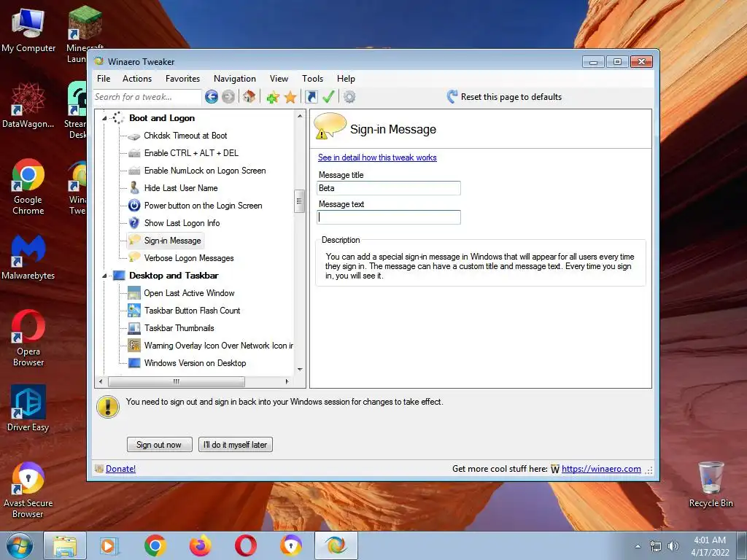
Task: Select Enable NumLock on Logon Screen
Action: (205, 171)
